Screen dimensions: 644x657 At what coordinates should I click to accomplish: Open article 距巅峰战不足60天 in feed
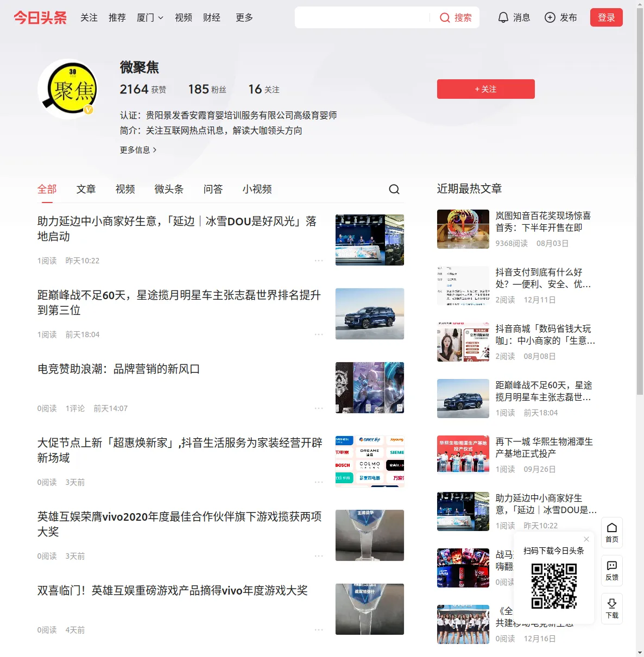click(179, 302)
